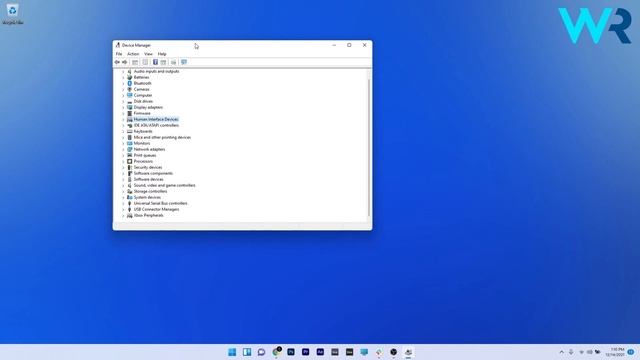Click the microphone icon in system tray
The image size is (640, 360).
571,352
